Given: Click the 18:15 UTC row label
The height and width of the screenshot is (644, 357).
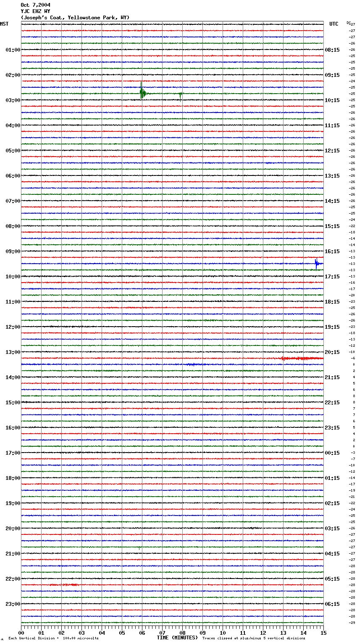Looking at the screenshot, I should coord(332,302).
